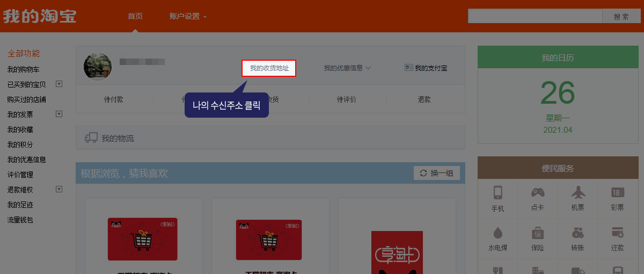Expand the 我的发票 sidebar arrow
This screenshot has height=274, width=644.
59,114
